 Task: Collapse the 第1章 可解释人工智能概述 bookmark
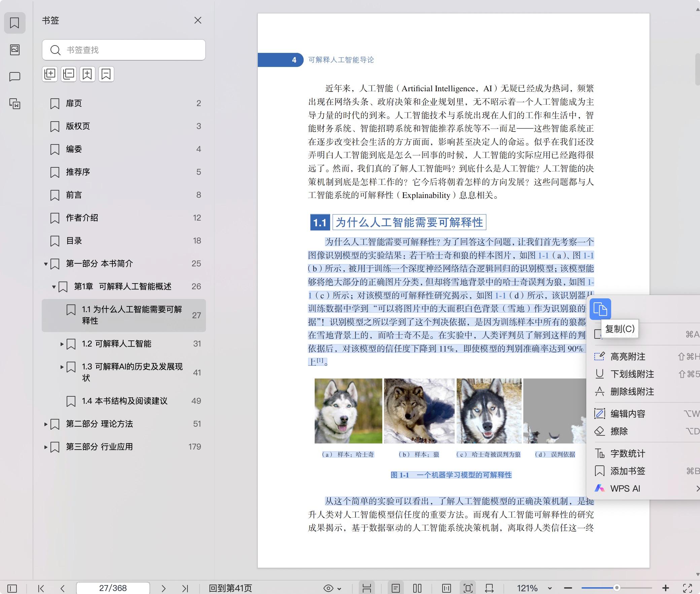(x=54, y=287)
